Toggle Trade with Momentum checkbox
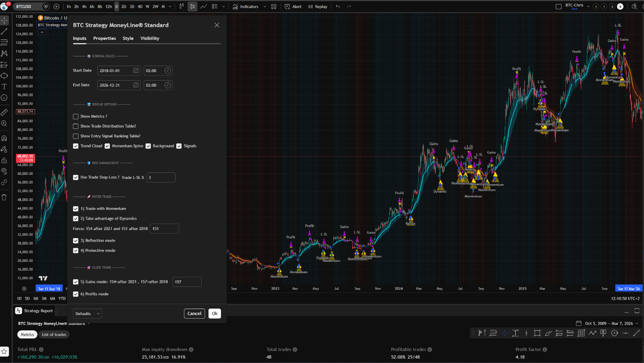This screenshot has height=363, width=644. point(76,209)
